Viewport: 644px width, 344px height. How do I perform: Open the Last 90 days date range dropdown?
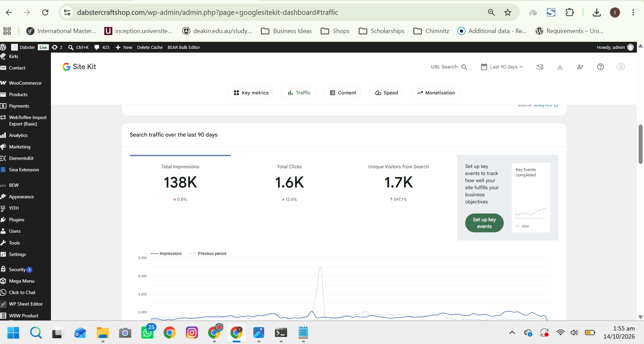[502, 67]
